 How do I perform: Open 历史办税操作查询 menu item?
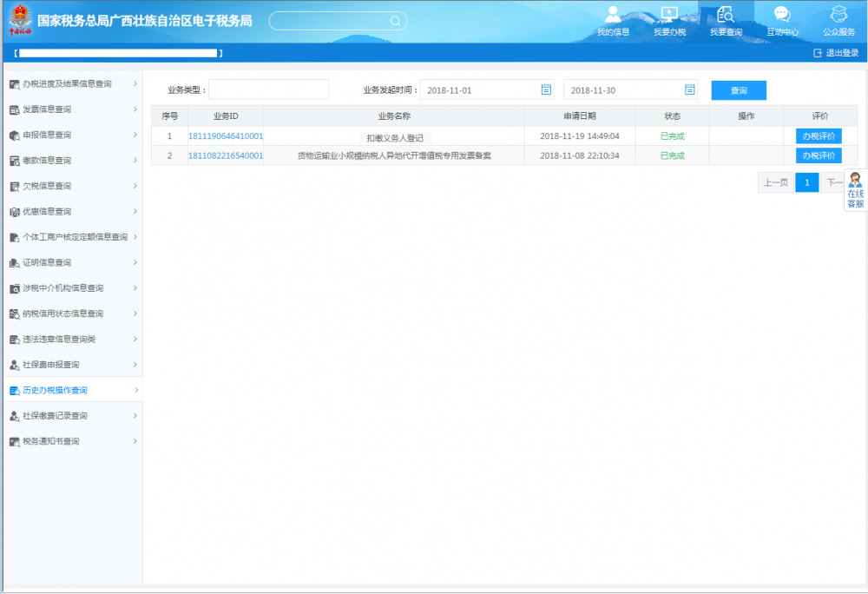[x=55, y=391]
